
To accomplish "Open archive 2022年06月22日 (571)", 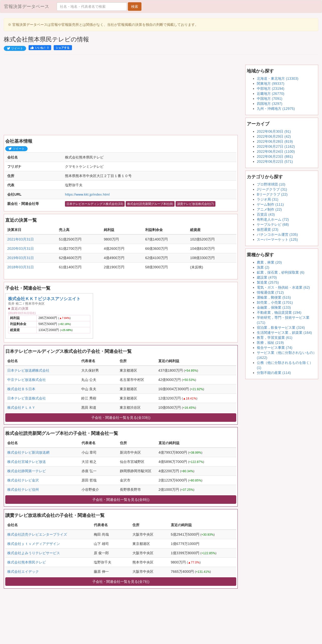I will click(x=275, y=162).
